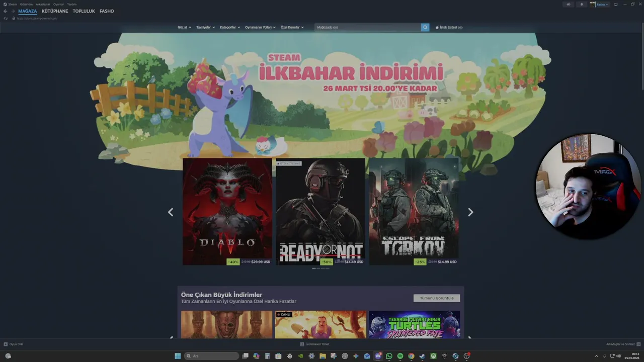Reload the store page with the refresh icon
Screen dimensions: 644x362
[x=6, y=18]
